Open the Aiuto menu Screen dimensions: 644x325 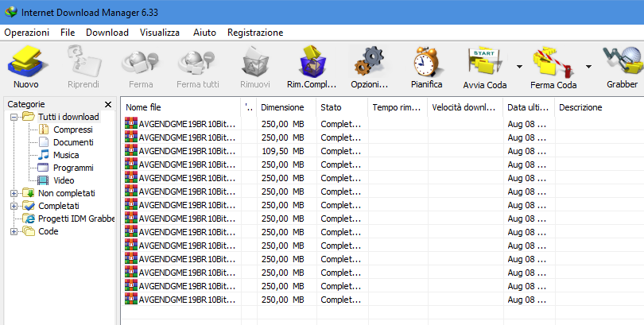click(x=204, y=33)
